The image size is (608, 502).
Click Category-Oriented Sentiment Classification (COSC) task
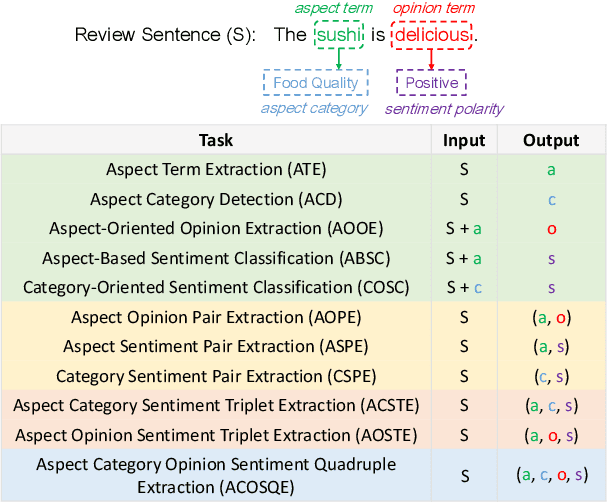(215, 288)
